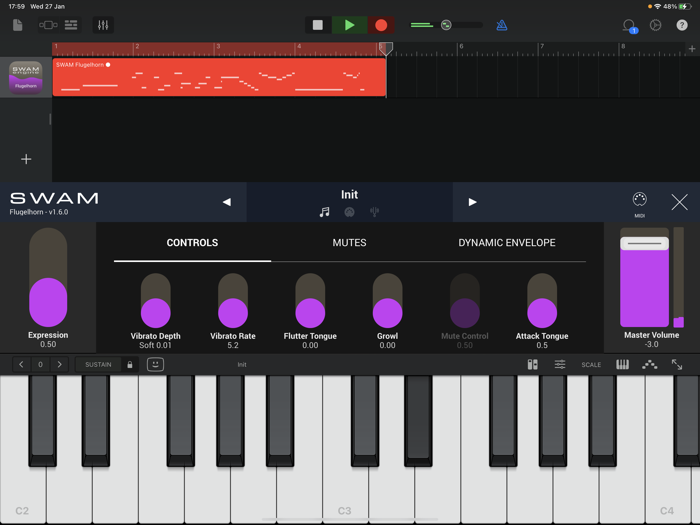Open SWAM MIDI settings
This screenshot has width=700, height=525.
pyautogui.click(x=640, y=202)
